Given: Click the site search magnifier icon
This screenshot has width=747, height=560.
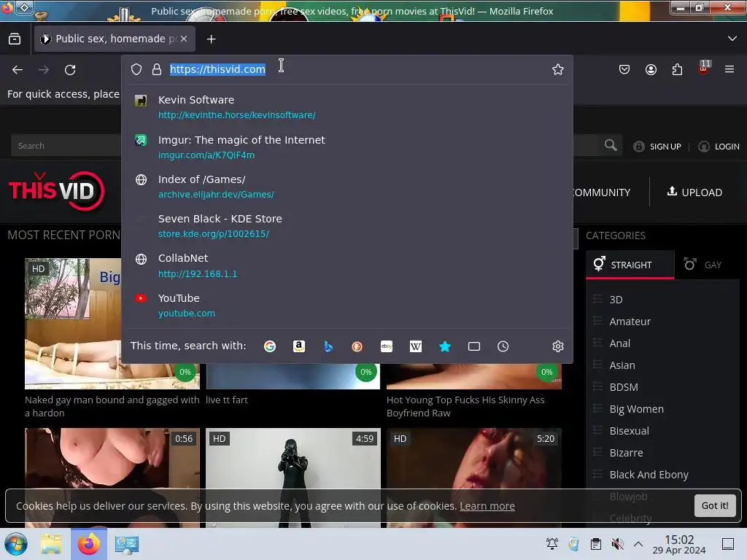Looking at the screenshot, I should coord(611,145).
